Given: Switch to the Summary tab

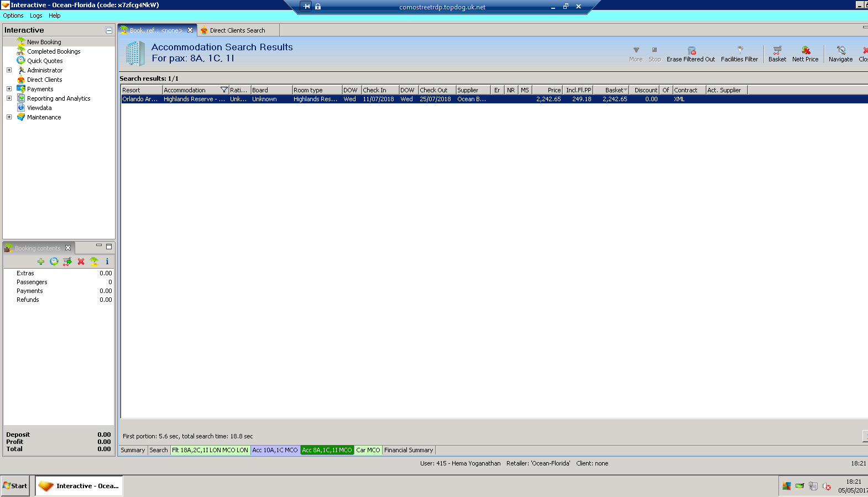Looking at the screenshot, I should (x=133, y=450).
